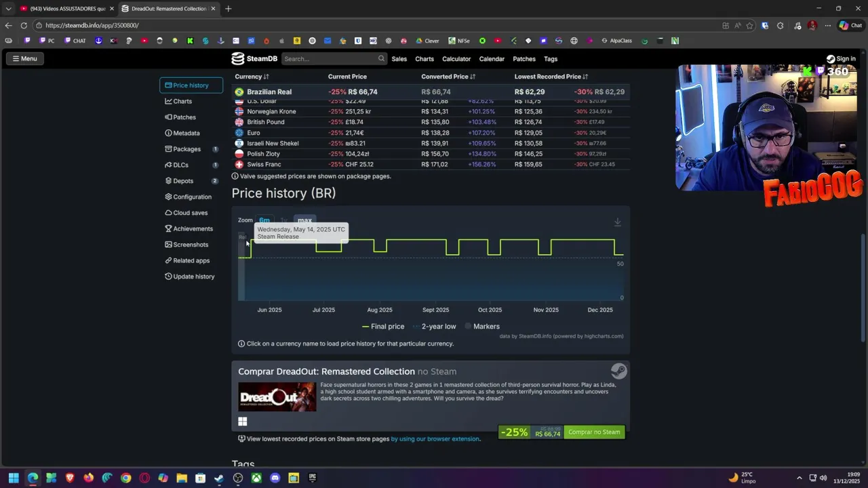Click the Comprar no Steam button
This screenshot has height=488, width=868.
click(594, 432)
